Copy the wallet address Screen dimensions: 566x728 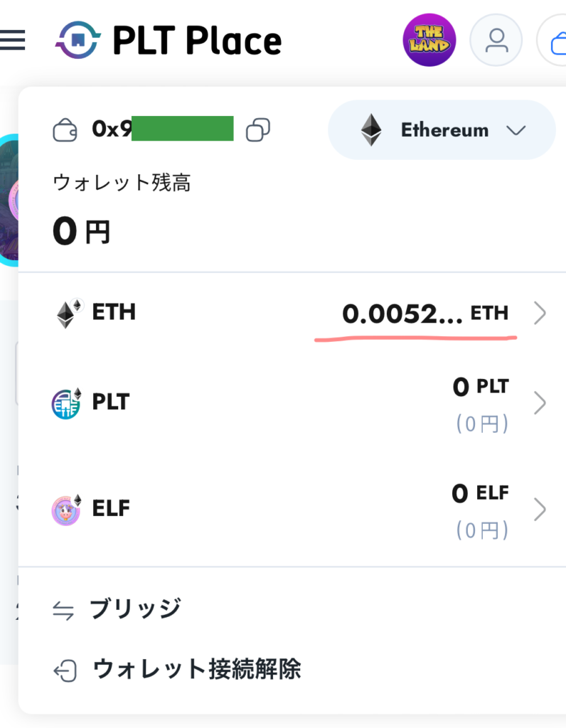(257, 130)
